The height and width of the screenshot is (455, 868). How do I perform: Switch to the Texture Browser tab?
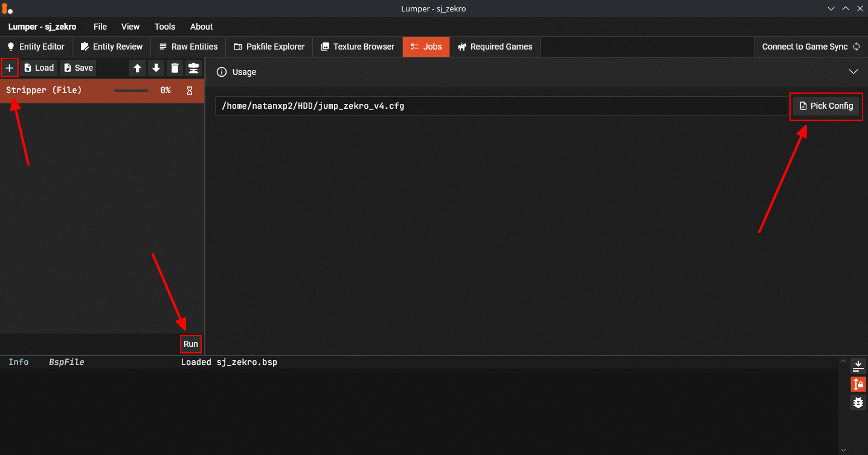[357, 46]
